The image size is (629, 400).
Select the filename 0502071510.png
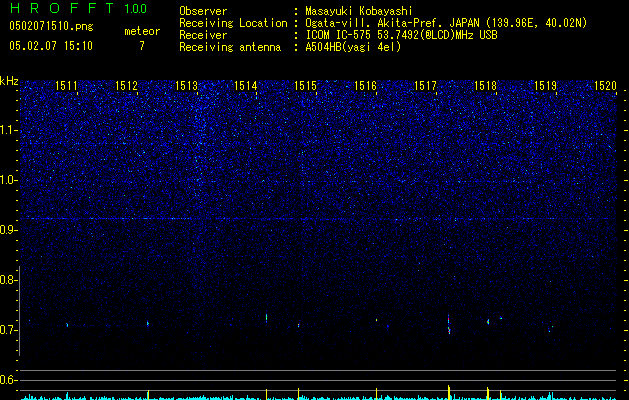tap(51, 27)
